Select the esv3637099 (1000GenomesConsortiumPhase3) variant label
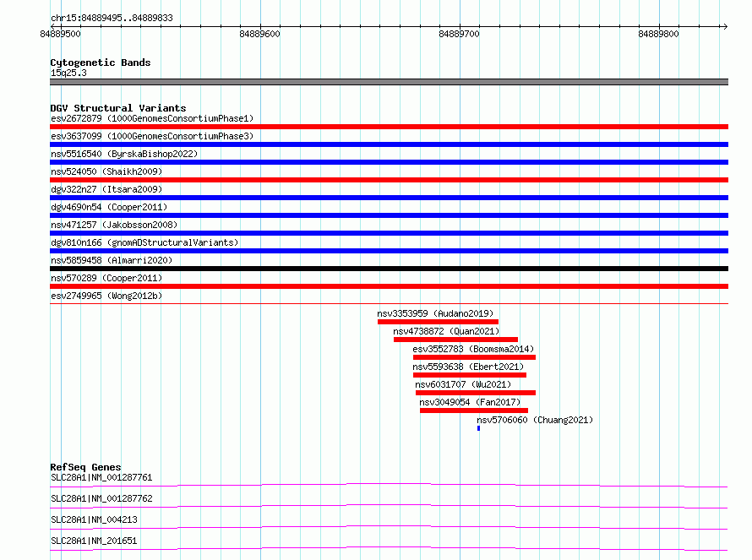The height and width of the screenshot is (560, 752). pyautogui.click(x=152, y=136)
